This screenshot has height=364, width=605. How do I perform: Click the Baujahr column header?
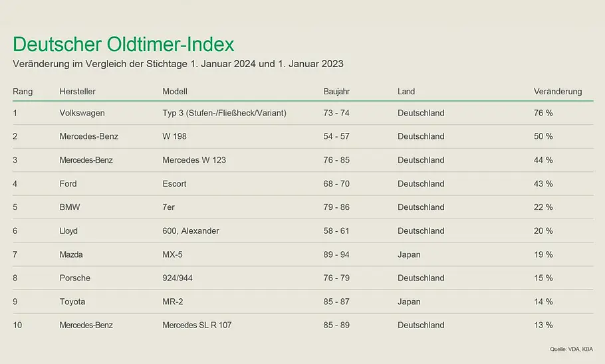click(336, 92)
